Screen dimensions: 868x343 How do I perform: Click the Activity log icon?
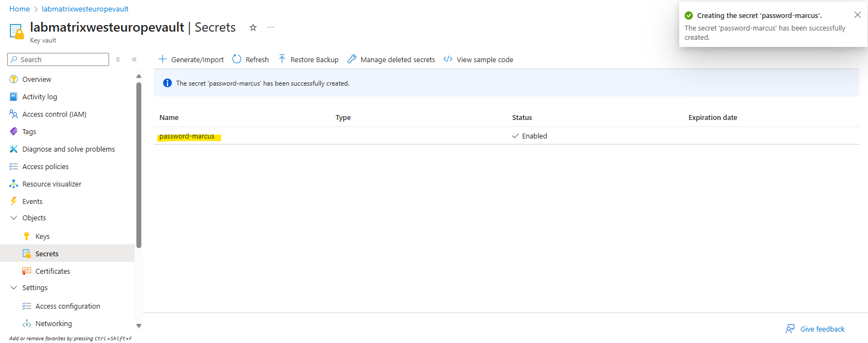point(14,97)
